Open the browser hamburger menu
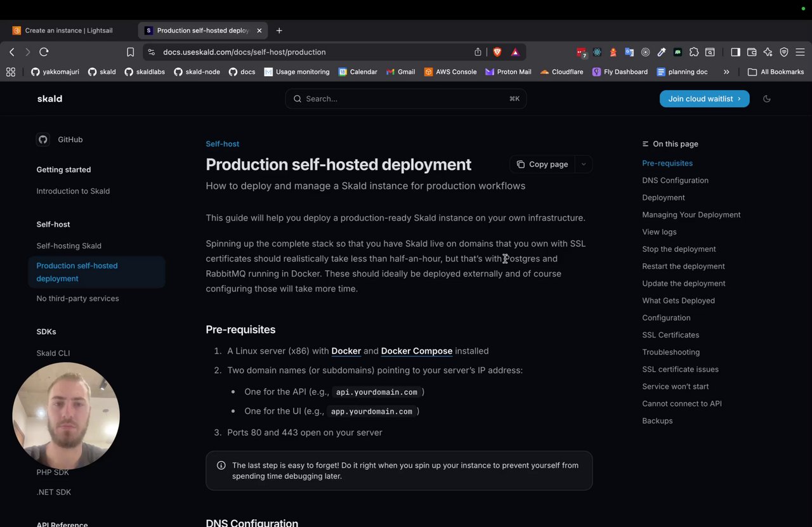Viewport: 812px width, 527px height. [800, 52]
